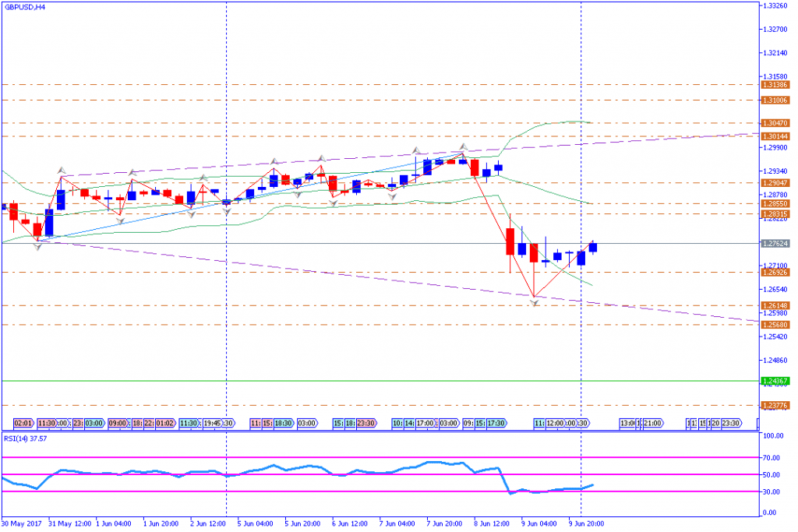Click the 02:01 news event marker
798x532 pixels.
pyautogui.click(x=23, y=423)
